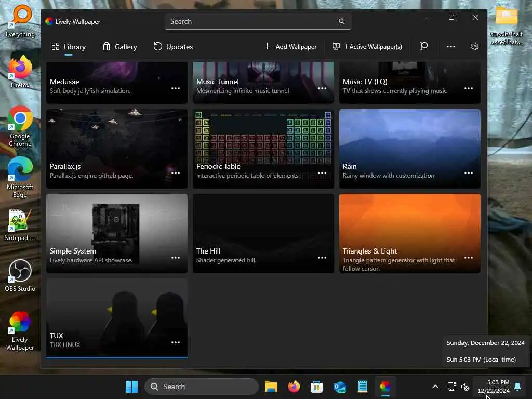Select The Hill wallpaper thumbnail
The width and height of the screenshot is (532, 399).
[263, 233]
